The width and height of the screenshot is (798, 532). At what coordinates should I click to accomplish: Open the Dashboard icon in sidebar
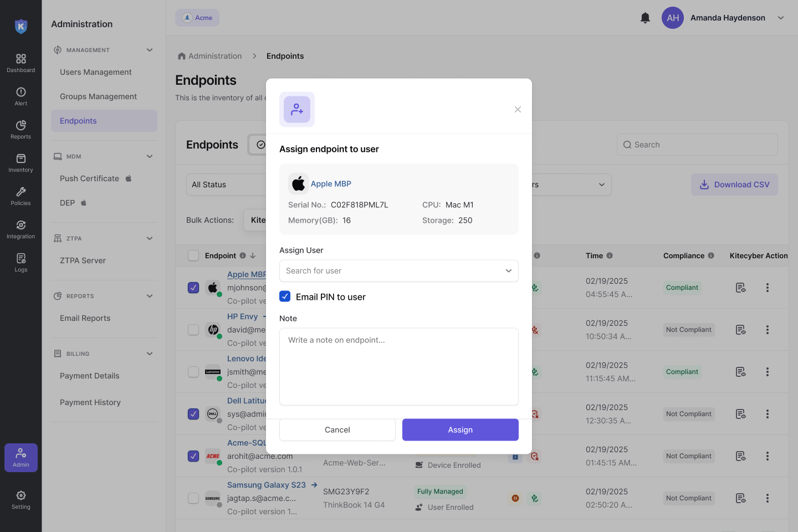pos(21,63)
